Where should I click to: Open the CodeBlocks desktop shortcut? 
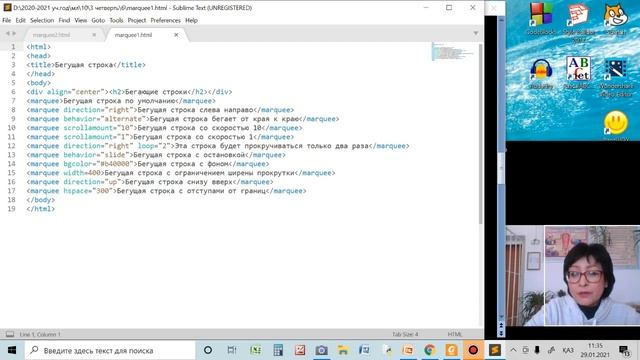pyautogui.click(x=541, y=18)
